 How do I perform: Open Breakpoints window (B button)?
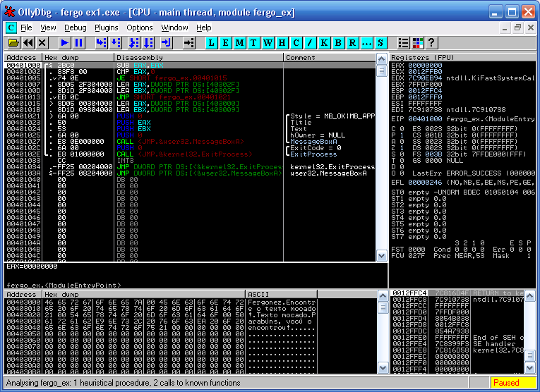pyautogui.click(x=338, y=43)
